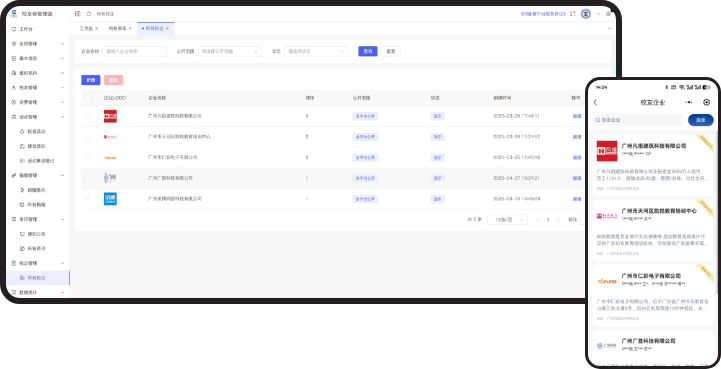Tap the circular close icon in the phone header
Viewport: 721px width, 369px height.
tap(707, 102)
